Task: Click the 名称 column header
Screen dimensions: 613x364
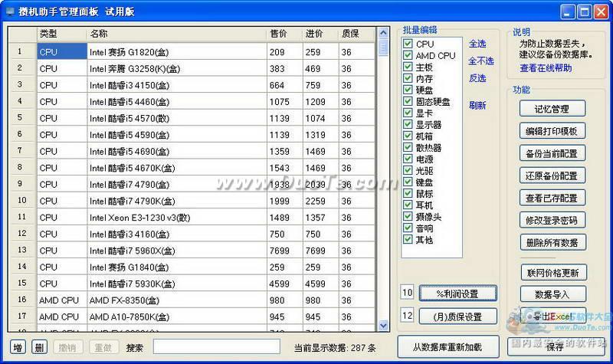Action: pos(177,34)
